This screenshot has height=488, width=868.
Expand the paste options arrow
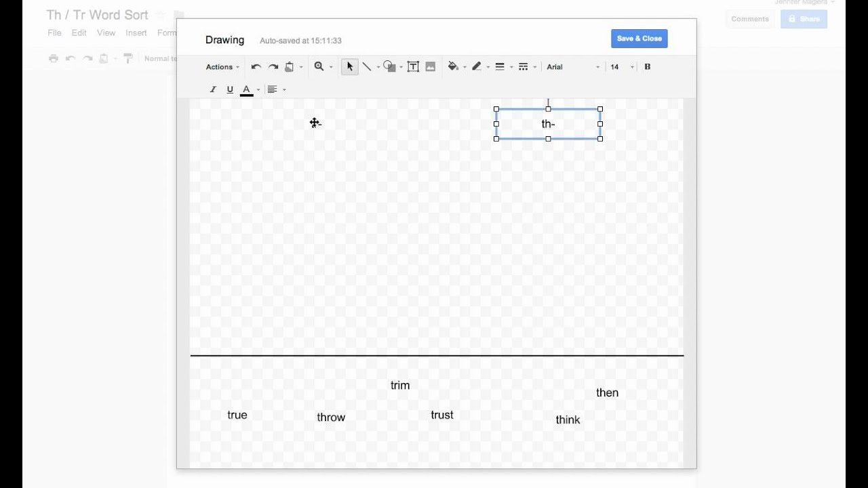[x=301, y=67]
